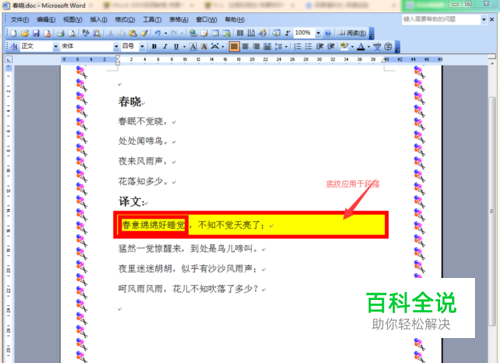Toggle the Drawing toolbar

pyautogui.click(x=262, y=33)
